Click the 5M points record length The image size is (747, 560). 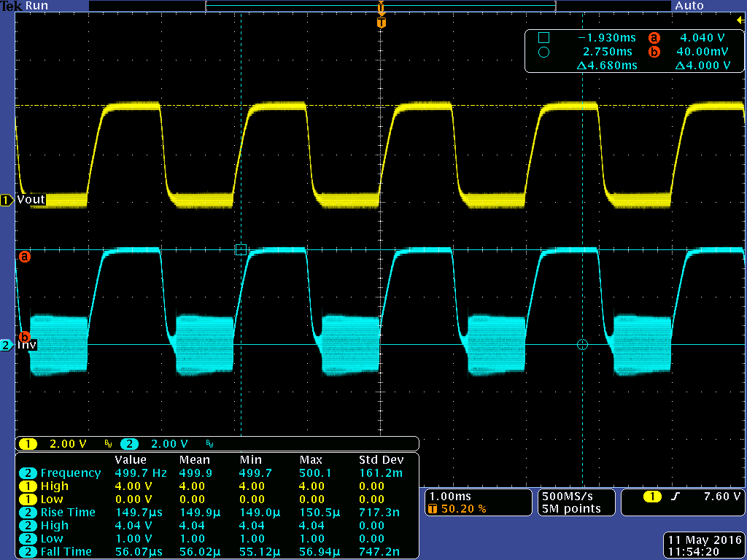[x=571, y=509]
